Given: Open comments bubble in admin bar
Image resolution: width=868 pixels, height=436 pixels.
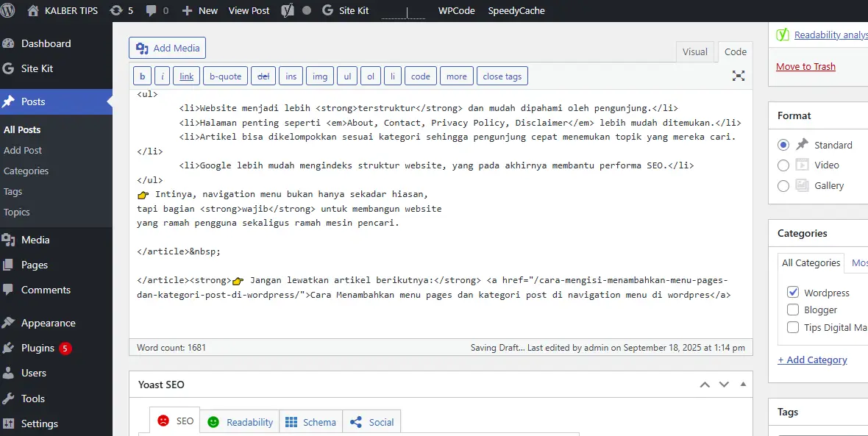Looking at the screenshot, I should (x=157, y=11).
